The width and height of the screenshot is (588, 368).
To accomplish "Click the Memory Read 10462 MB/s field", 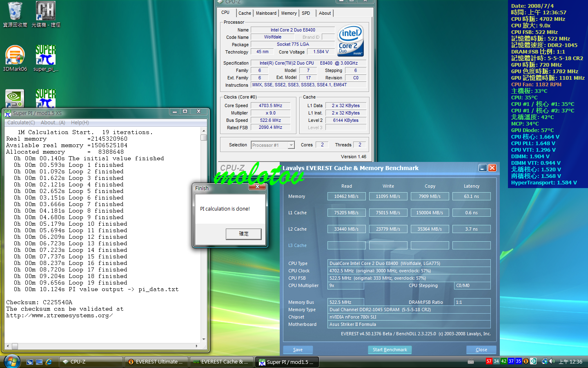I will pyautogui.click(x=347, y=196).
